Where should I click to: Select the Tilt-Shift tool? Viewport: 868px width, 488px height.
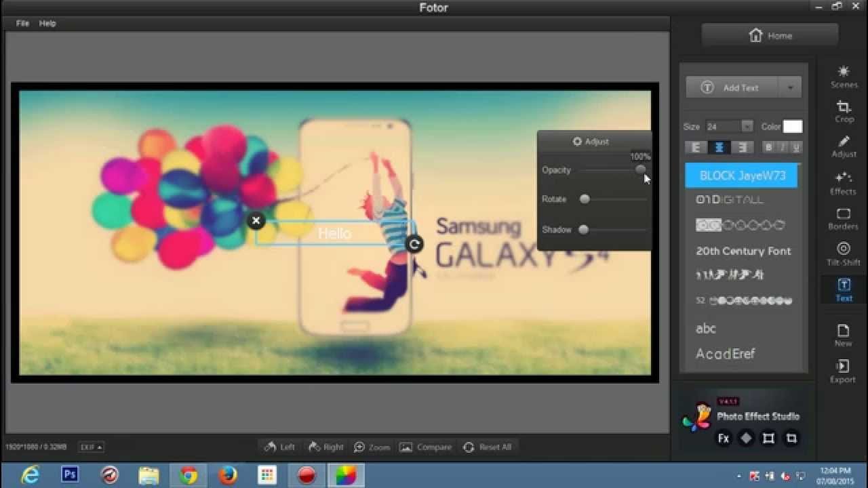click(x=844, y=254)
